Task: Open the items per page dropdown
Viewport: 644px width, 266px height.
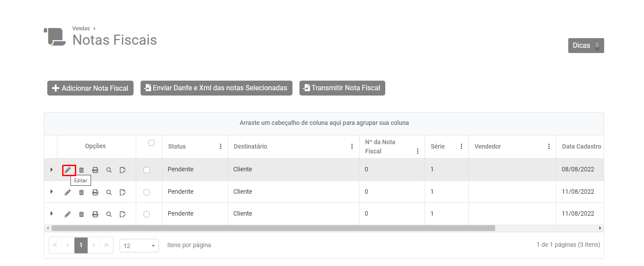Action: [139, 246]
